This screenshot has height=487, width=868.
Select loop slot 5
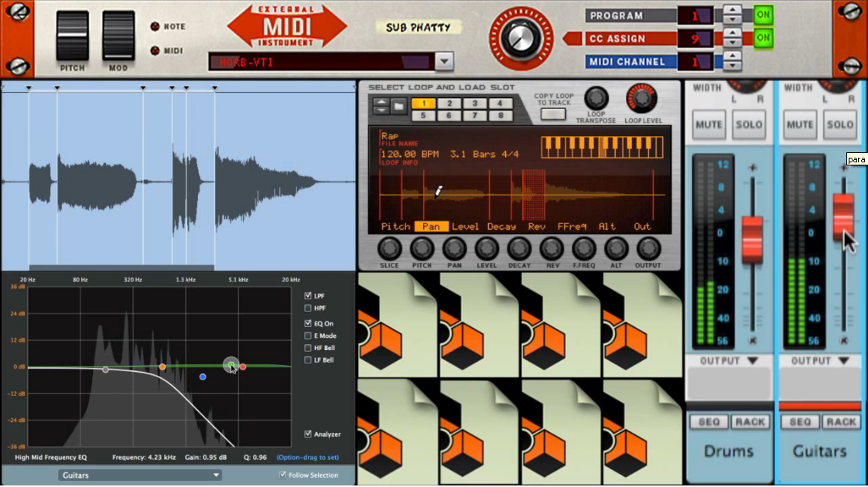pos(423,116)
